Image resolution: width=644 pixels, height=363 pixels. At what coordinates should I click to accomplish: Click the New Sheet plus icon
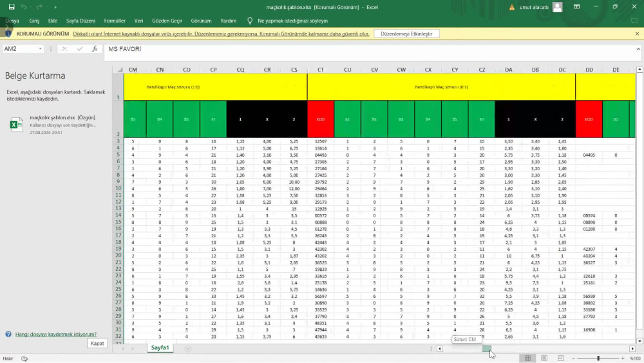point(187,349)
